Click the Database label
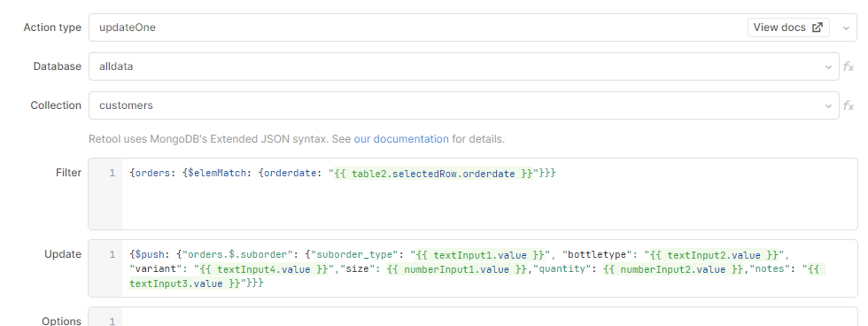The width and height of the screenshot is (868, 326). (57, 66)
